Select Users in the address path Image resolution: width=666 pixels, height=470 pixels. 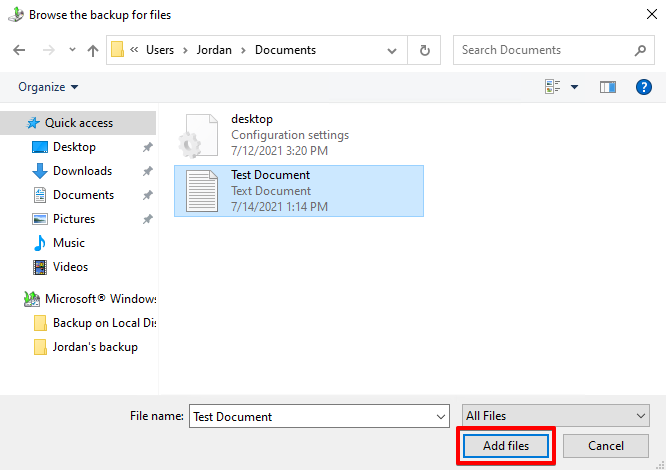tap(160, 50)
